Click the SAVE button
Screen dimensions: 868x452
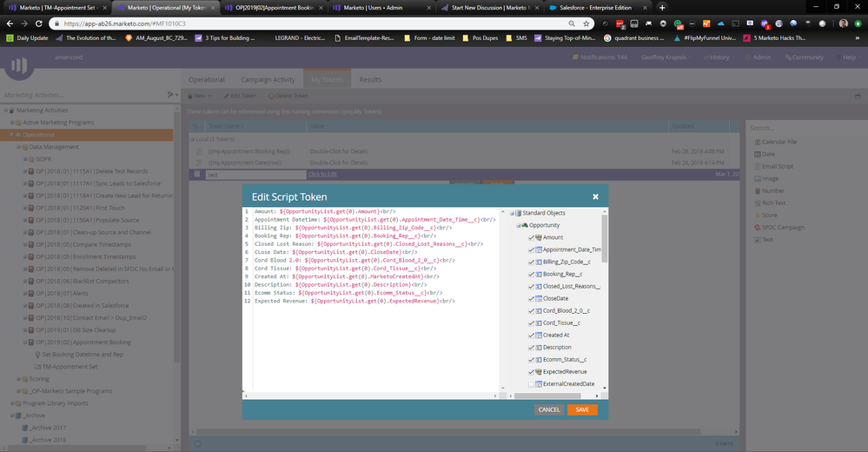[x=581, y=409]
